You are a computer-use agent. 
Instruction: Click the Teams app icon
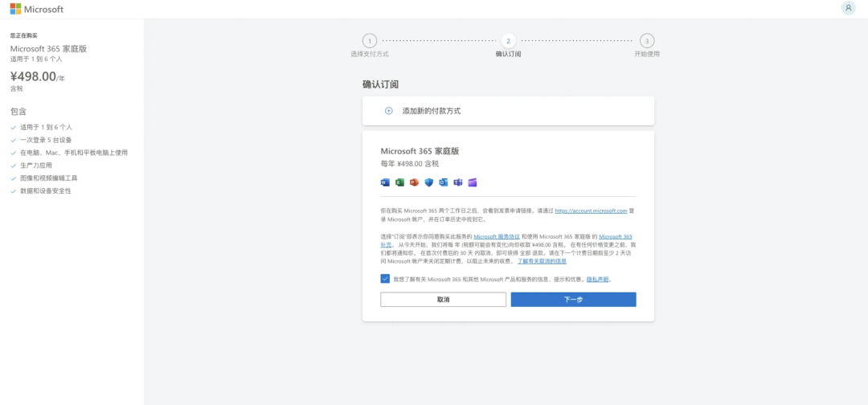[x=458, y=182]
